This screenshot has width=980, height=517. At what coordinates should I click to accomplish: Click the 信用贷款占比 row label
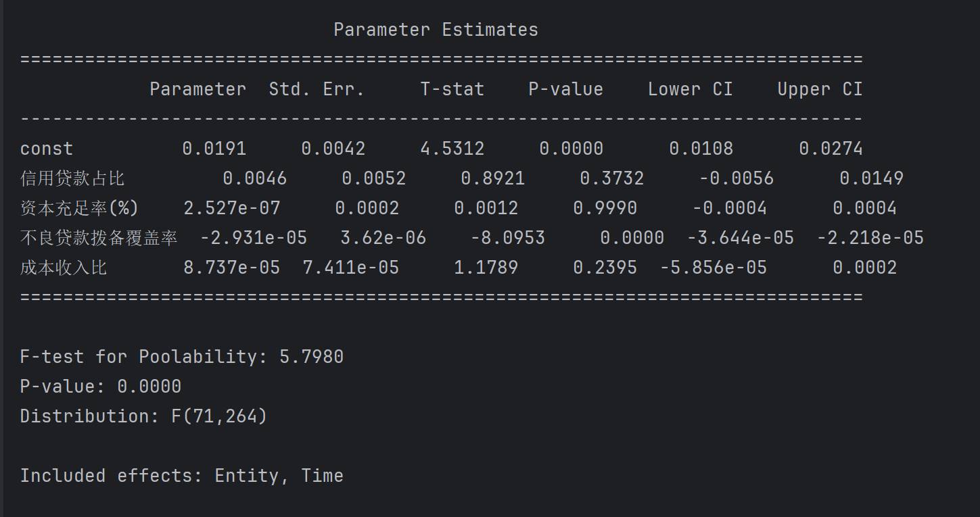pyautogui.click(x=72, y=178)
